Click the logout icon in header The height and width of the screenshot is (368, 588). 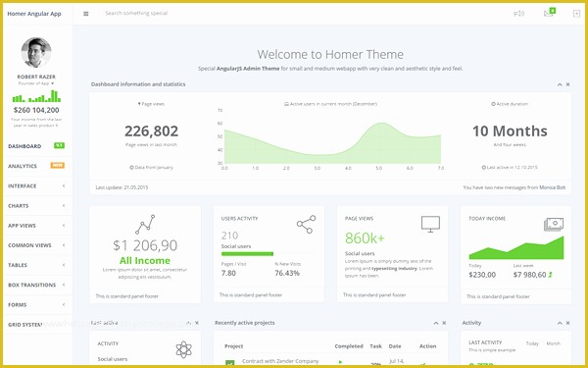click(576, 14)
